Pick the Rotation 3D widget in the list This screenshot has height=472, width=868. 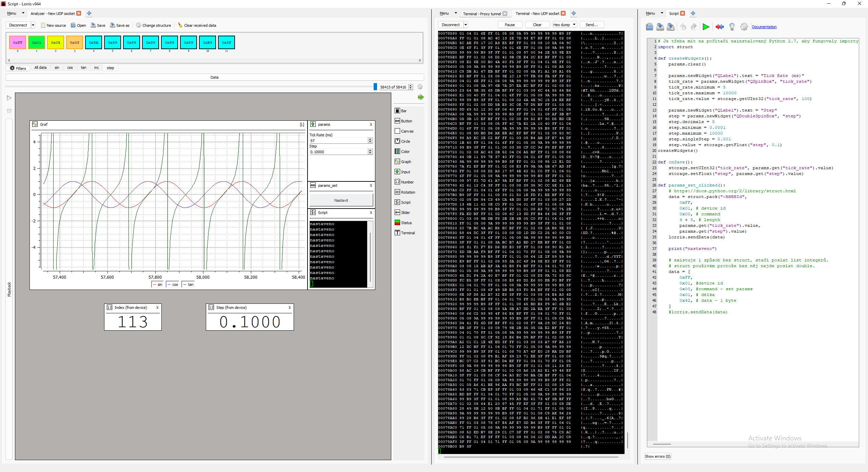405,192
